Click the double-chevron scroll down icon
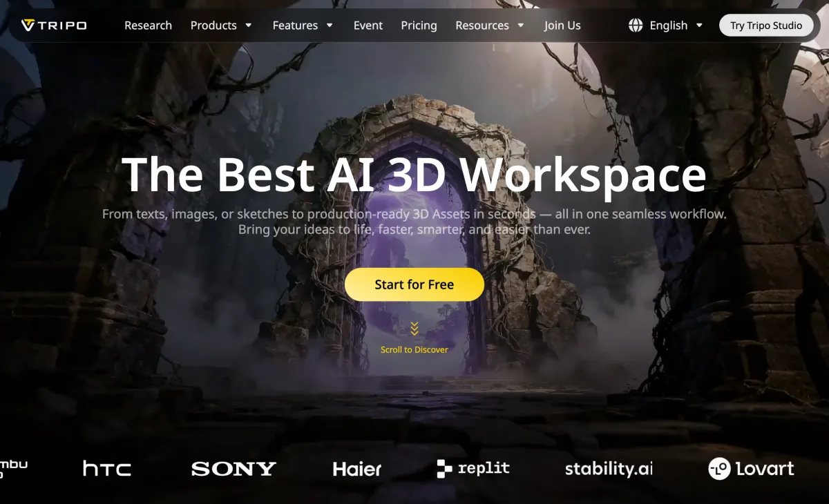Image resolution: width=829 pixels, height=504 pixels. click(414, 329)
